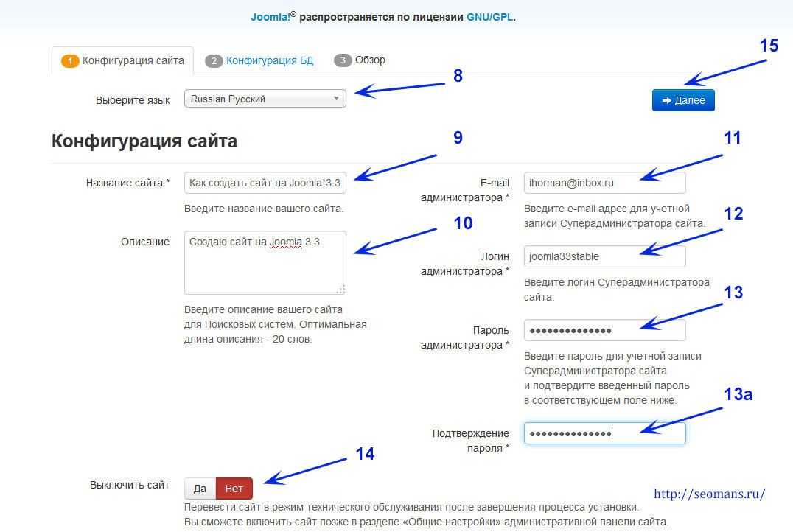Image resolution: width=793 pixels, height=532 pixels.
Task: Click the dropdown arrow of language selector
Action: click(336, 99)
